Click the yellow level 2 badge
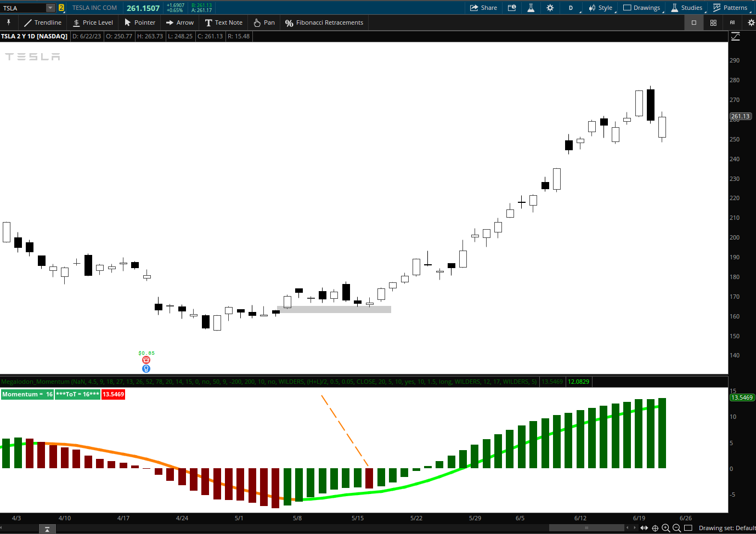Viewport: 756px width, 534px height. 61,8
